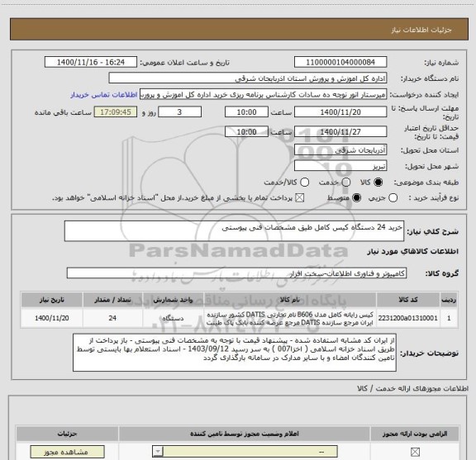
Task: Click the 'مشاهده مجوز' button
Action: 68,452
